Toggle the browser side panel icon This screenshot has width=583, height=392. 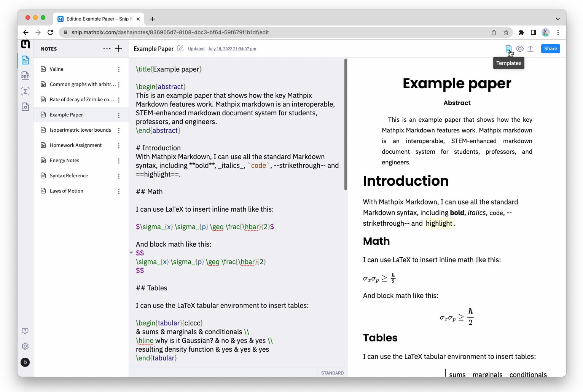[534, 32]
